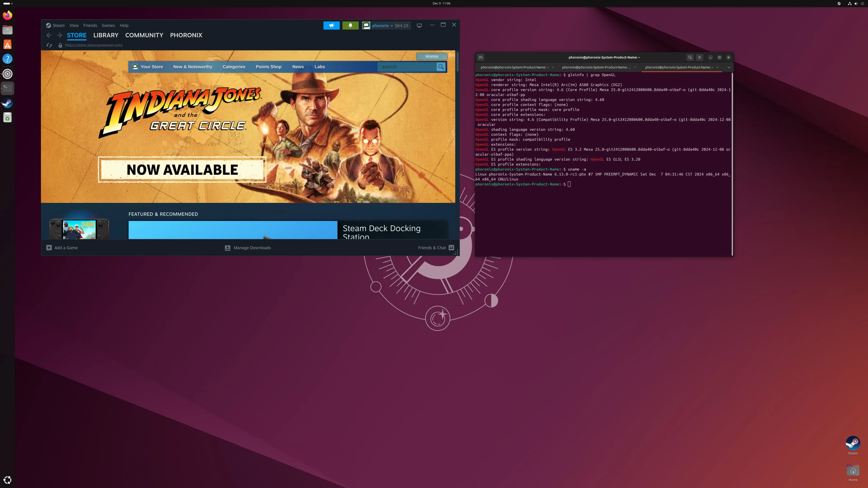
Task: Close the first terminal tab
Action: pos(553,67)
